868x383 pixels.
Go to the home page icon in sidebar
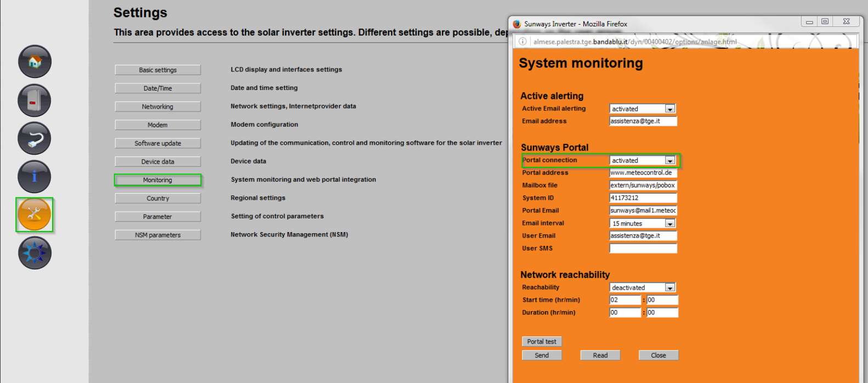click(35, 61)
